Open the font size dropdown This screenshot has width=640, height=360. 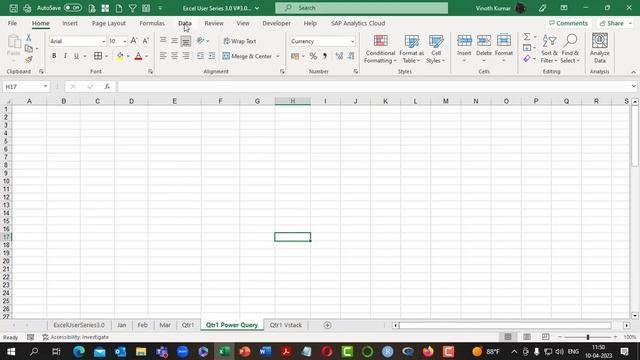[124, 41]
